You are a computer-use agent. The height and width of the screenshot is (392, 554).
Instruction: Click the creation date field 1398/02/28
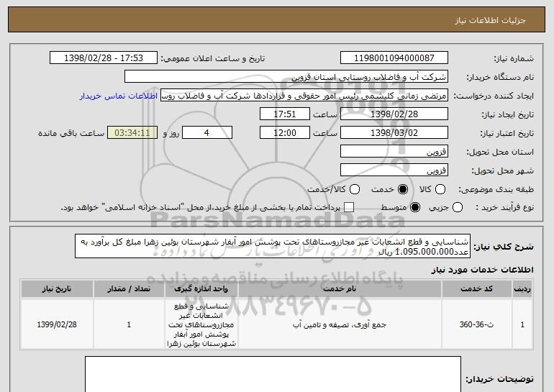coord(394,114)
